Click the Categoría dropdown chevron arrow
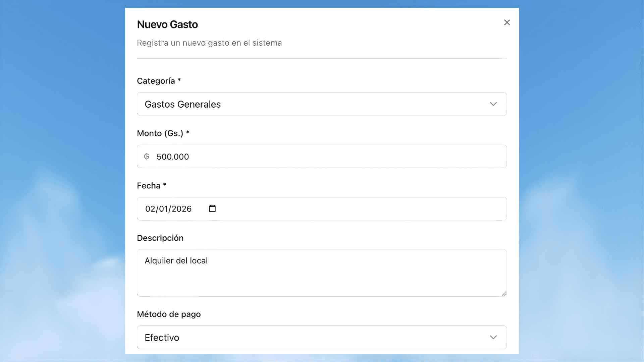Image resolution: width=644 pixels, height=362 pixels. [493, 104]
